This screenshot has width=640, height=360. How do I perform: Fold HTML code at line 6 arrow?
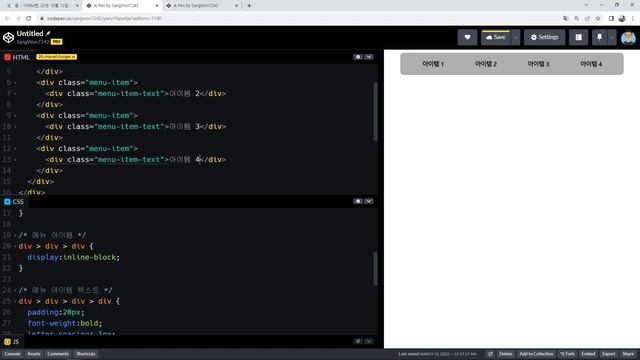click(x=15, y=83)
